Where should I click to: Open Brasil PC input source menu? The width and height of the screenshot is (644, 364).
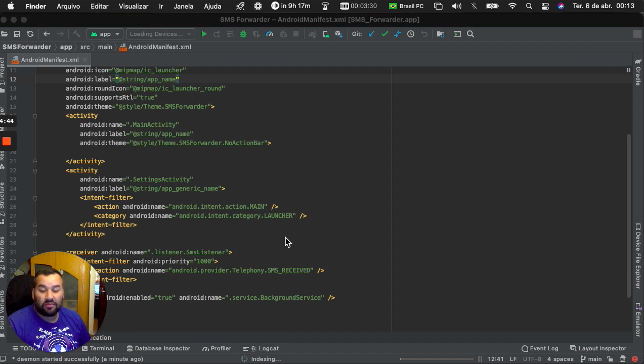[x=406, y=6]
